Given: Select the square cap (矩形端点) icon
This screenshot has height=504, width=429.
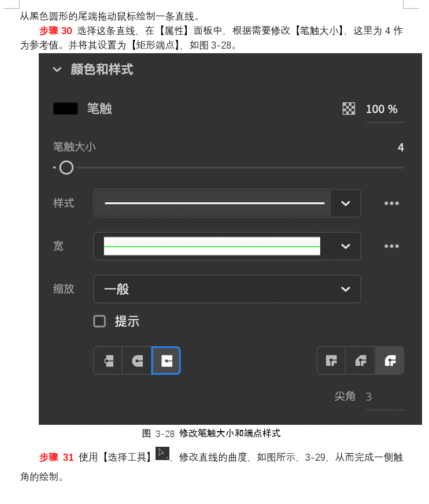Looking at the screenshot, I should tap(166, 361).
